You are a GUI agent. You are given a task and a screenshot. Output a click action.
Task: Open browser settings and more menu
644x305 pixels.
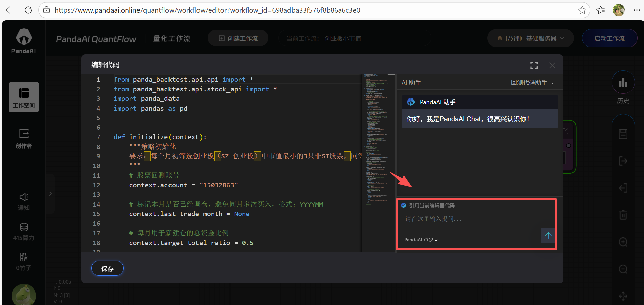pos(637,10)
